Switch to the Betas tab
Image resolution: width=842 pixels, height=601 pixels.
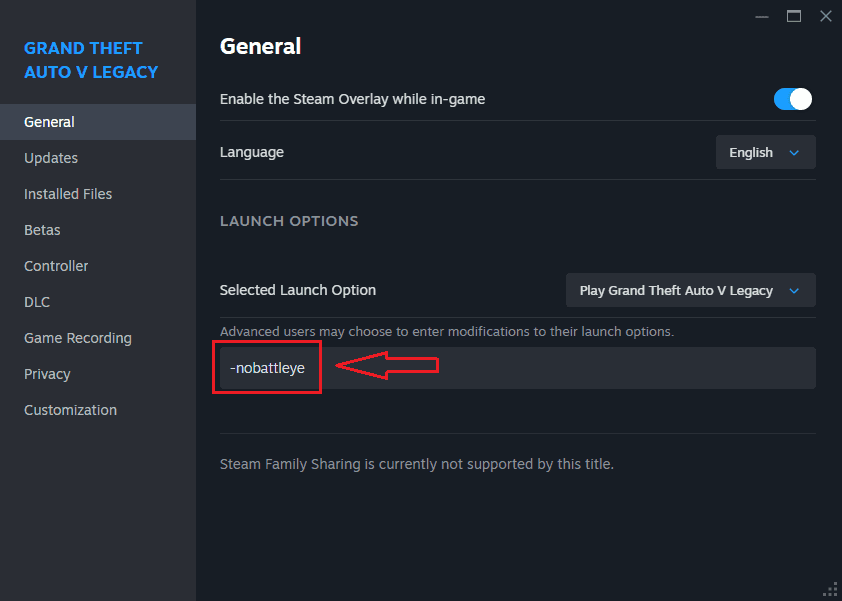click(x=42, y=230)
